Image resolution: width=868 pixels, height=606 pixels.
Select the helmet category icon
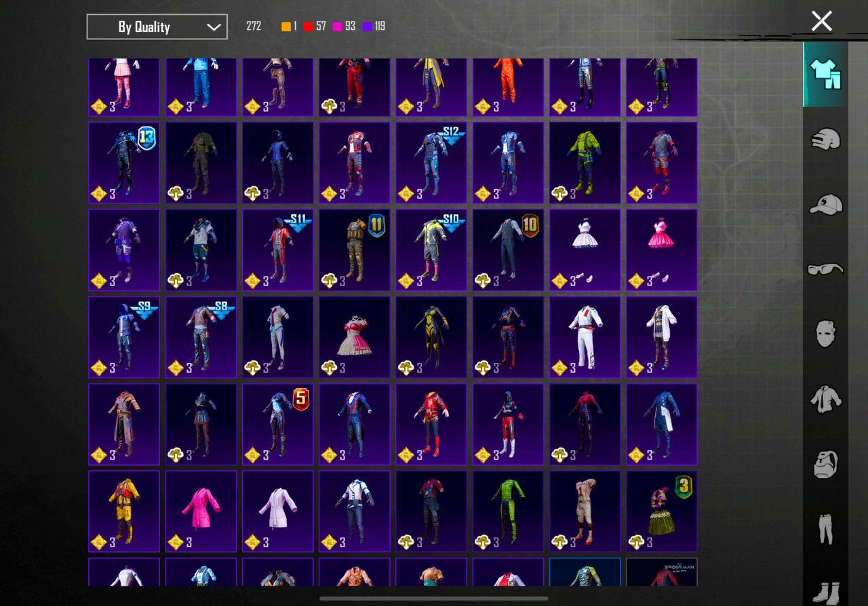pyautogui.click(x=825, y=140)
